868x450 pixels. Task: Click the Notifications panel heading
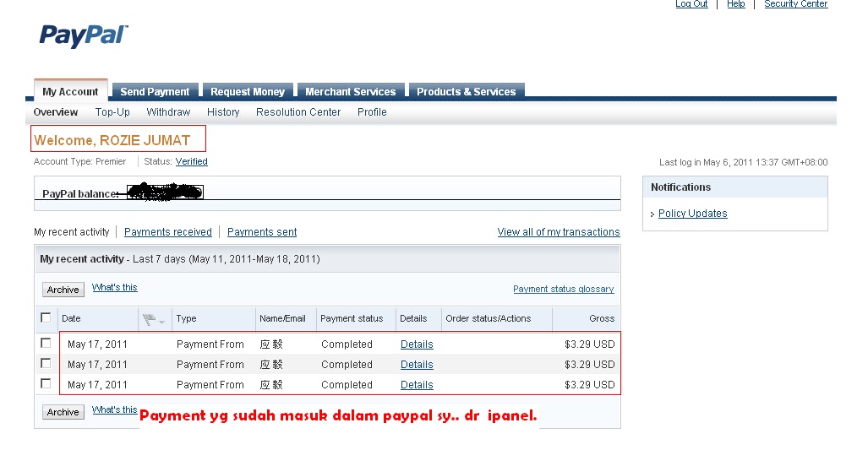[681, 187]
